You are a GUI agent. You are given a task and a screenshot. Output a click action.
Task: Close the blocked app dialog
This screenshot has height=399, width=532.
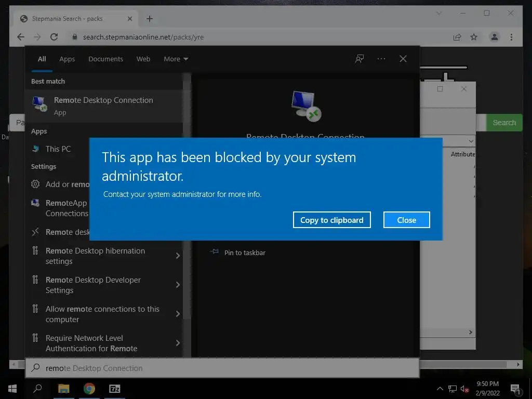click(x=406, y=220)
